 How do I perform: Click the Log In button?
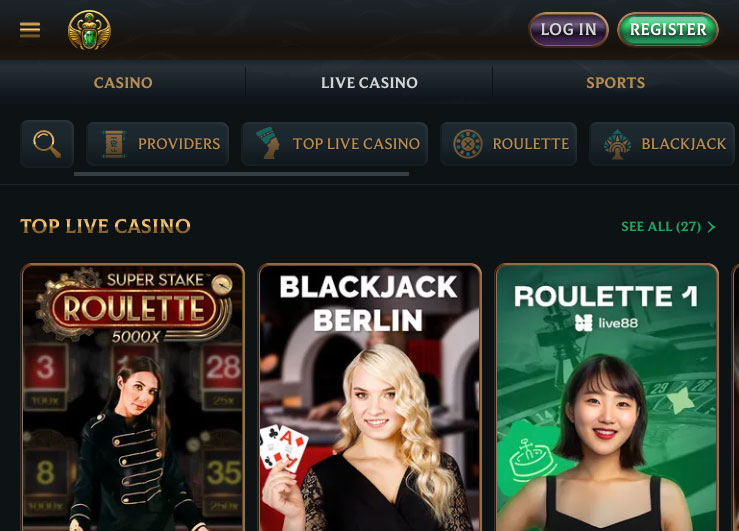point(568,29)
